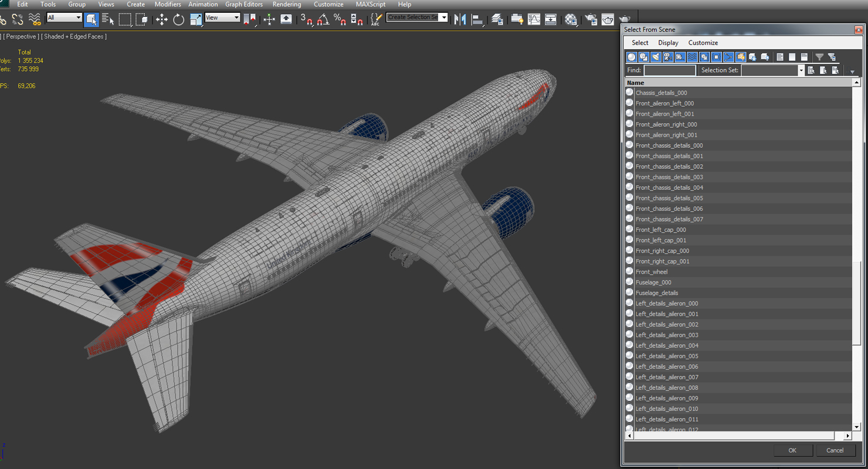This screenshot has width=868, height=469.
Task: Toggle Display Groups filter in dialog
Action: (x=704, y=57)
